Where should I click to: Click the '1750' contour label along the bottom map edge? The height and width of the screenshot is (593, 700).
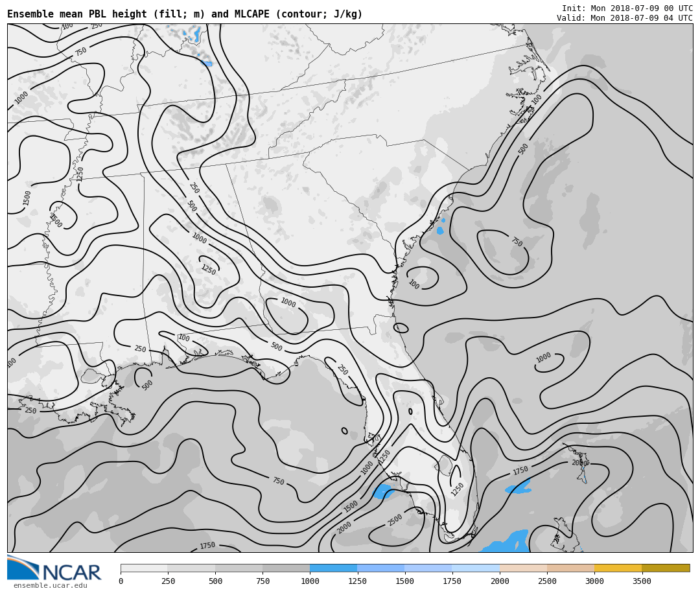coord(207,545)
